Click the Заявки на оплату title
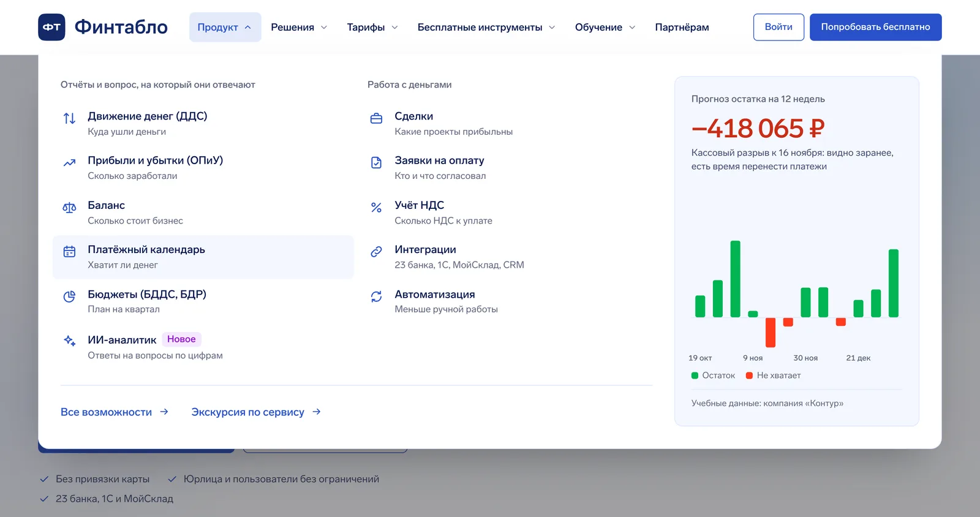The height and width of the screenshot is (517, 980). [439, 160]
